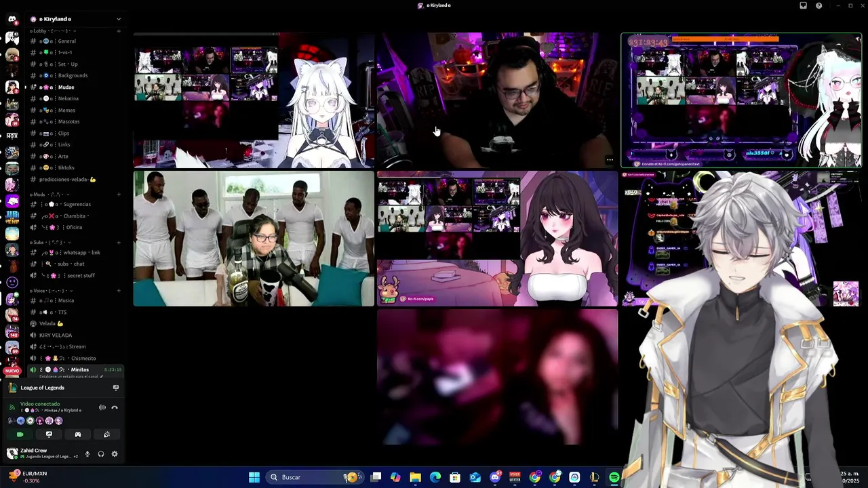The image size is (868, 488).
Task: Select the Mudae channel
Action: (75, 87)
